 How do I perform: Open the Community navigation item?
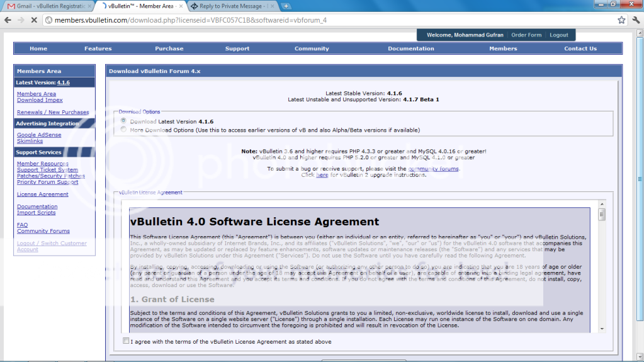[312, 48]
